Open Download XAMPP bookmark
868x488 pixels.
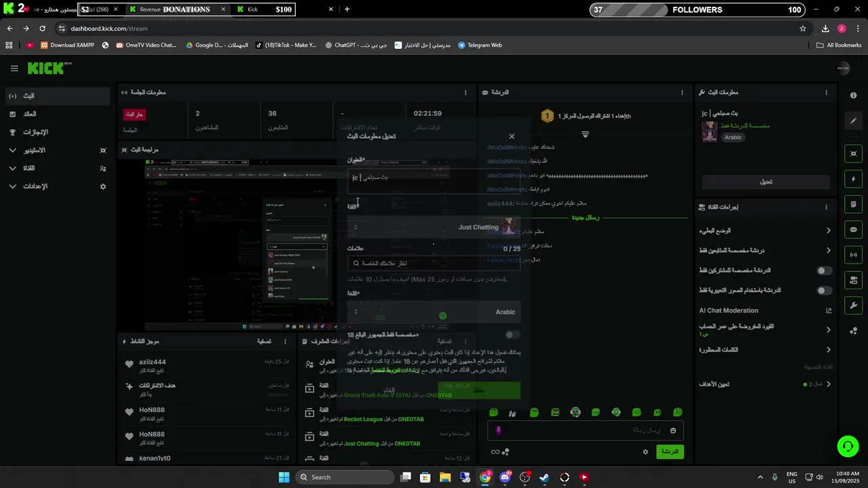point(67,45)
